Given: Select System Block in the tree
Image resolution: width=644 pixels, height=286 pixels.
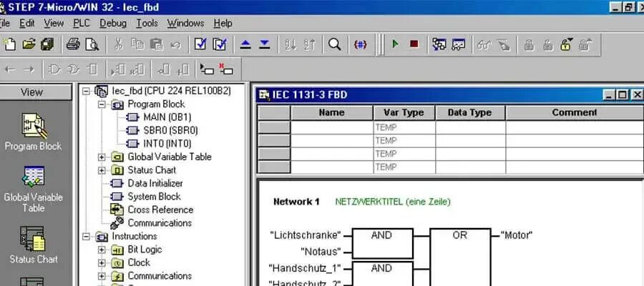Looking at the screenshot, I should coord(154,197).
